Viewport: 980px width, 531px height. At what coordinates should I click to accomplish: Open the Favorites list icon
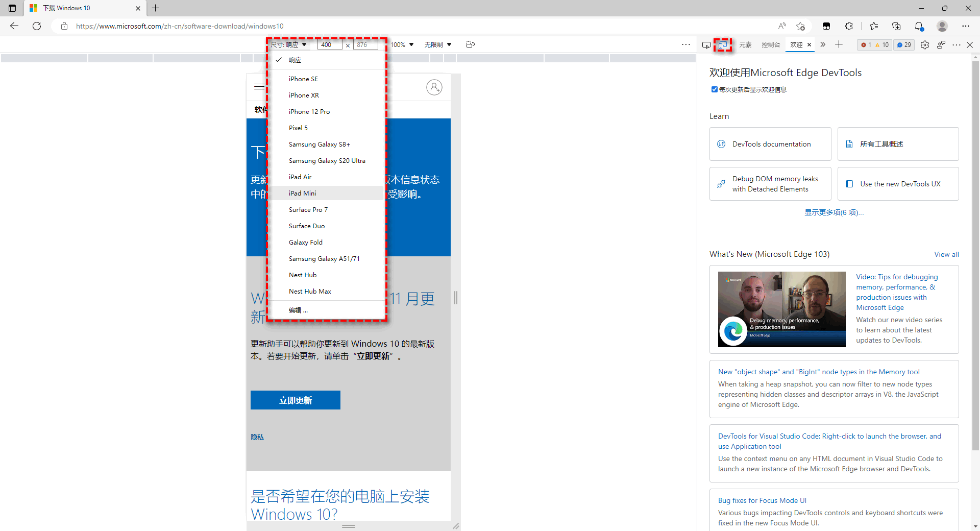click(x=874, y=26)
